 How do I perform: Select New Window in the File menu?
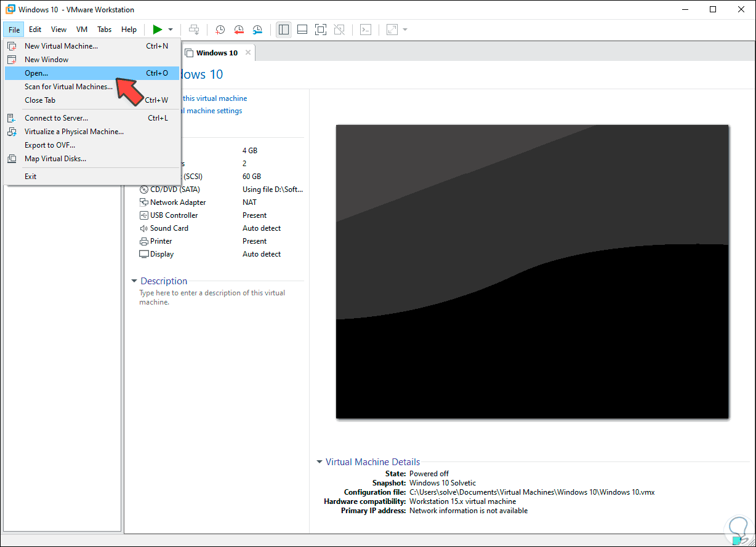coord(92,60)
